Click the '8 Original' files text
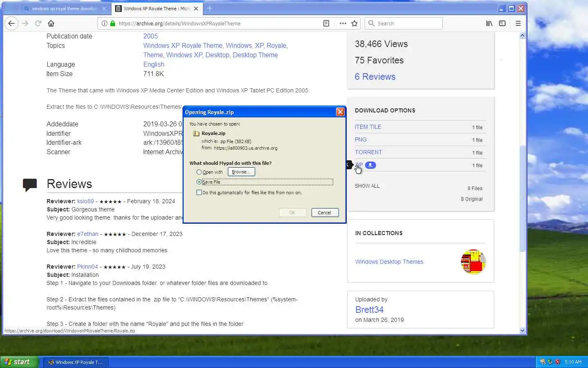 [472, 199]
